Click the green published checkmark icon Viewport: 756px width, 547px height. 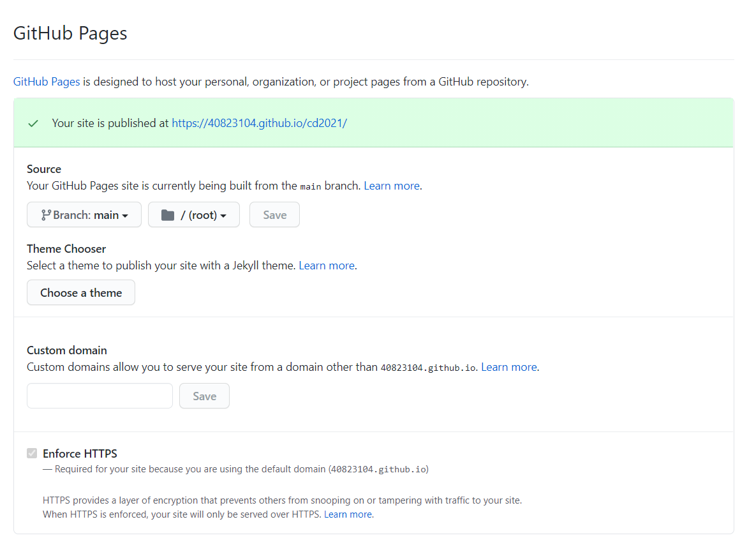coord(33,123)
